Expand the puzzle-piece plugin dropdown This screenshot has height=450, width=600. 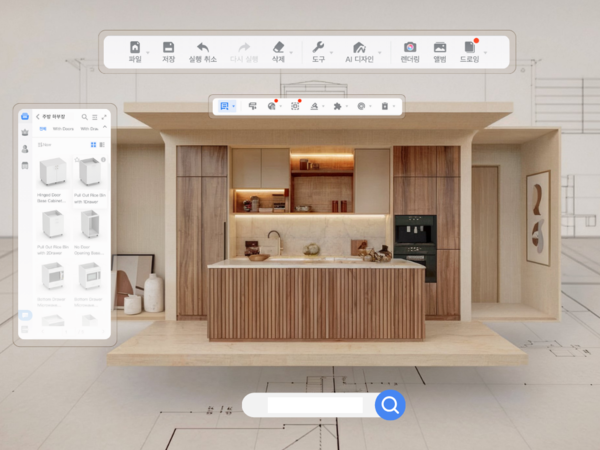pos(348,106)
